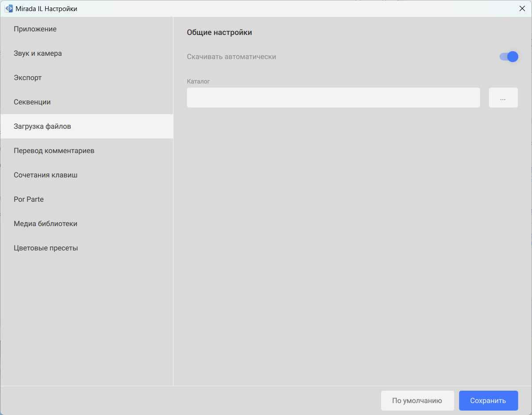
Task: Go to the Секвенции section
Action: click(87, 102)
